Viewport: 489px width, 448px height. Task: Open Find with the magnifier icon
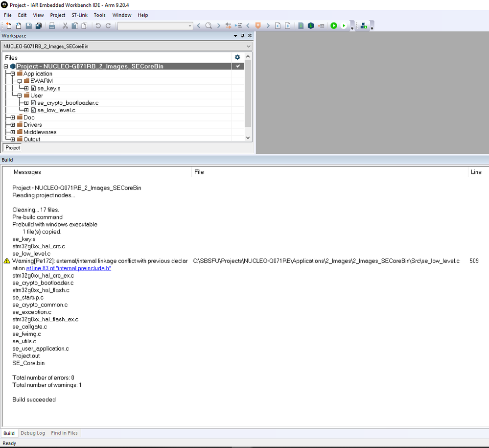(x=209, y=25)
